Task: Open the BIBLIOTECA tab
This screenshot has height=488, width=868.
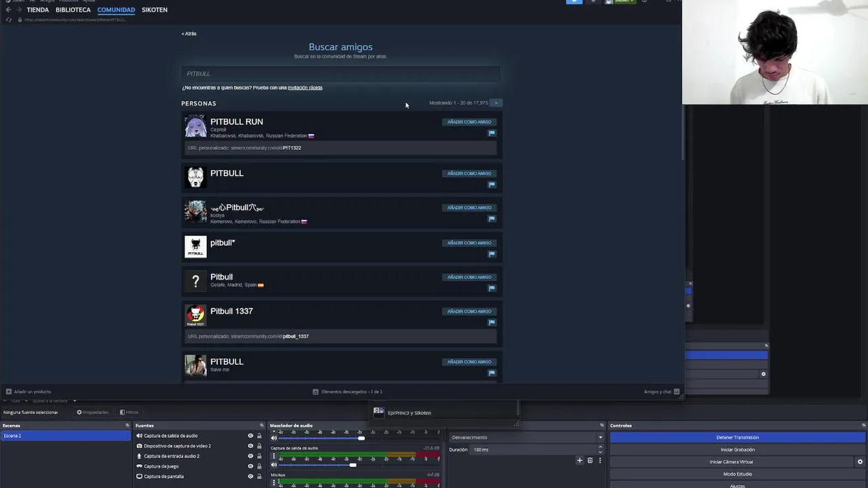Action: pos(73,9)
